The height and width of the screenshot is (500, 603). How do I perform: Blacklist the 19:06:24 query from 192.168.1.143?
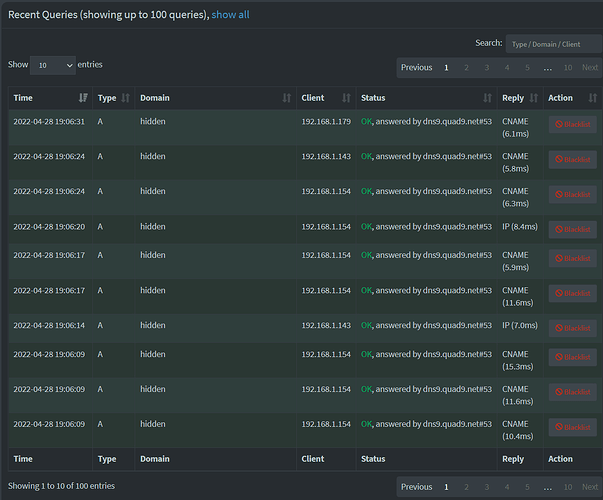tap(573, 159)
